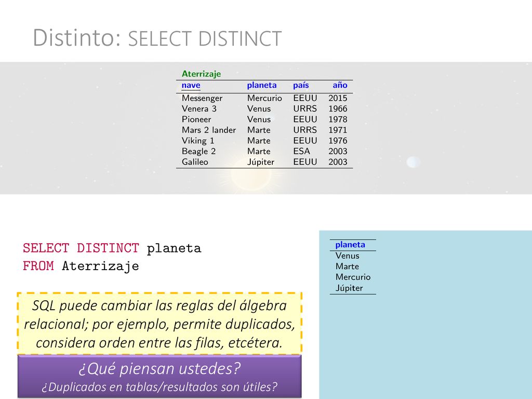
Task: Click the slide title "Distinto: SELECT DISTINCT"
Action: [x=157, y=37]
